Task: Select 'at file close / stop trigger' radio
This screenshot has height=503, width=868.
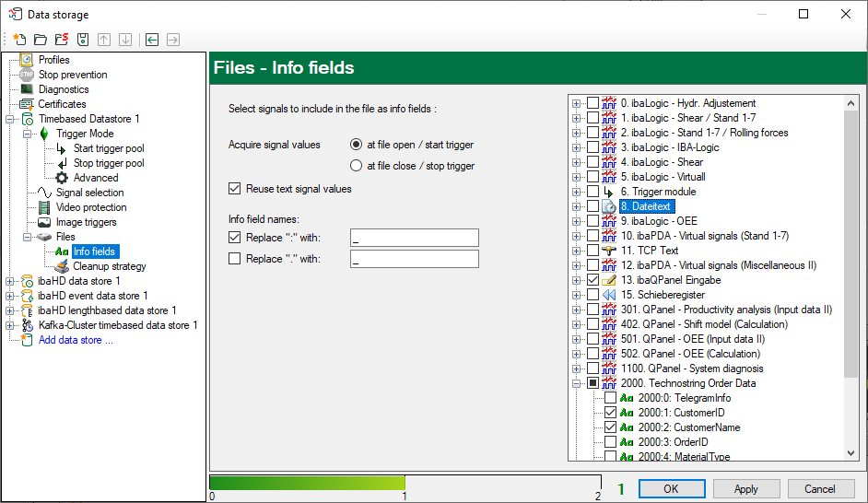Action: pos(357,166)
